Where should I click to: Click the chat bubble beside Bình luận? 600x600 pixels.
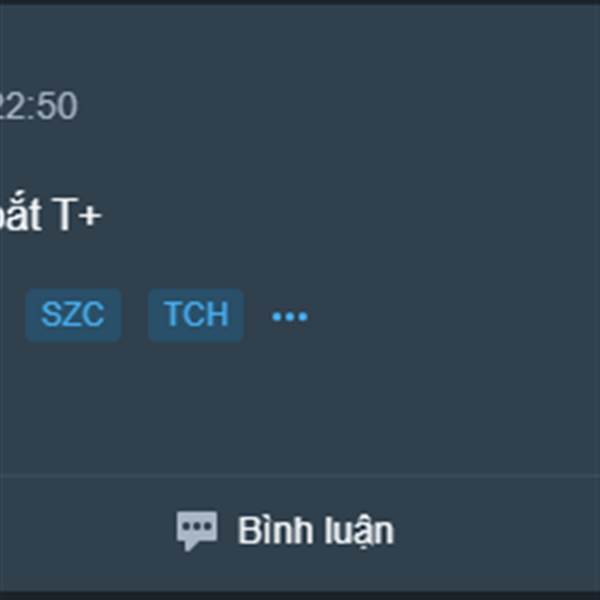[197, 530]
